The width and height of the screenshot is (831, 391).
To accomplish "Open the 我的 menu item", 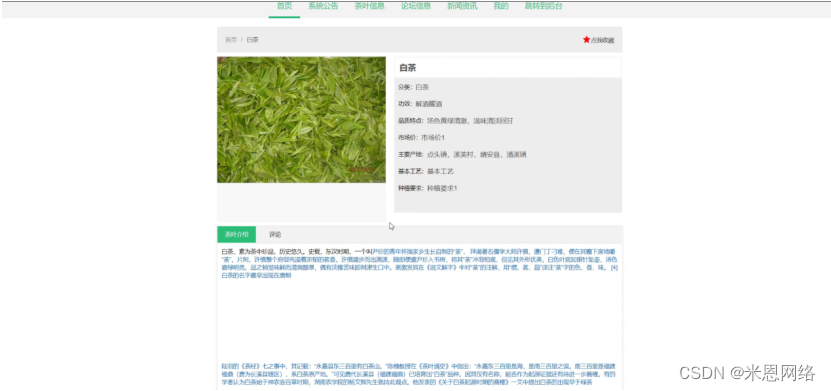I will 501,6.
